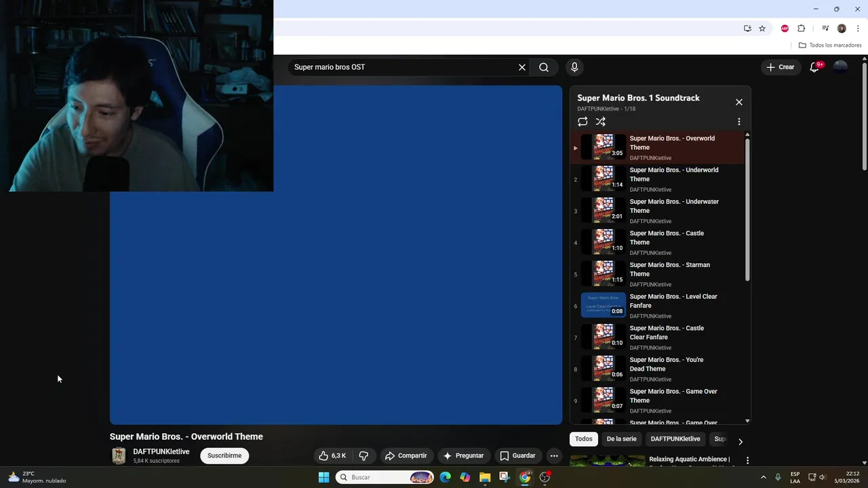This screenshot has height=488, width=868.
Task: Open the Level Clear Fanfare thumbnail
Action: (x=604, y=306)
